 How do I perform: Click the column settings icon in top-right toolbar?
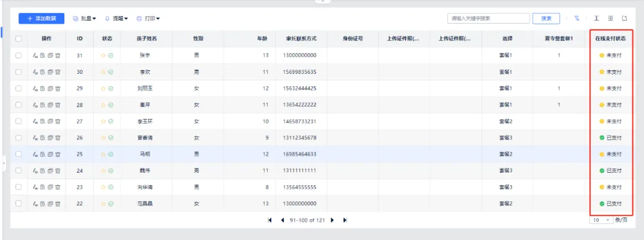611,18
